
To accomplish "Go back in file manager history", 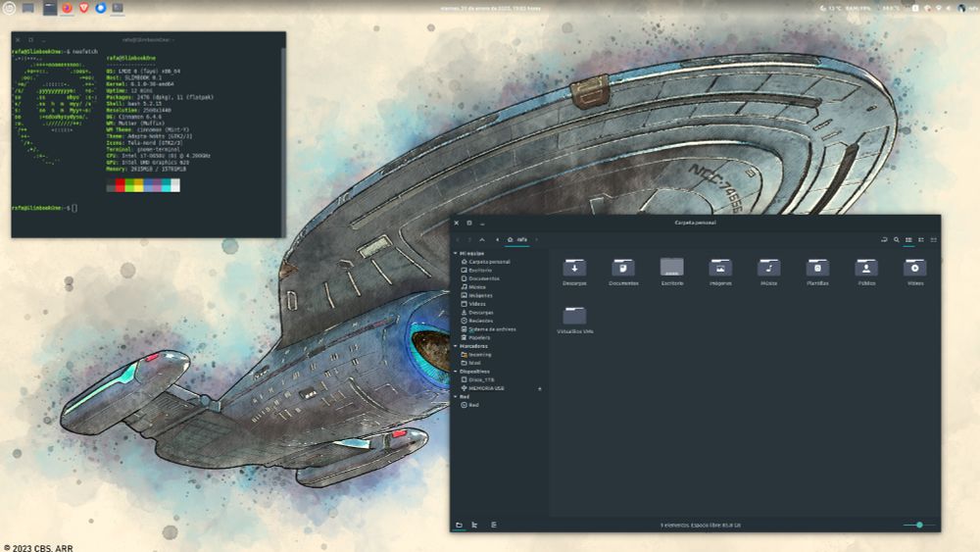I will (x=458, y=239).
